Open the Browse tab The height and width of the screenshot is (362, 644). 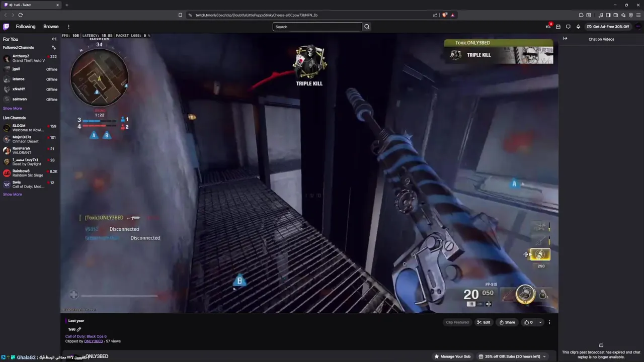(51, 27)
